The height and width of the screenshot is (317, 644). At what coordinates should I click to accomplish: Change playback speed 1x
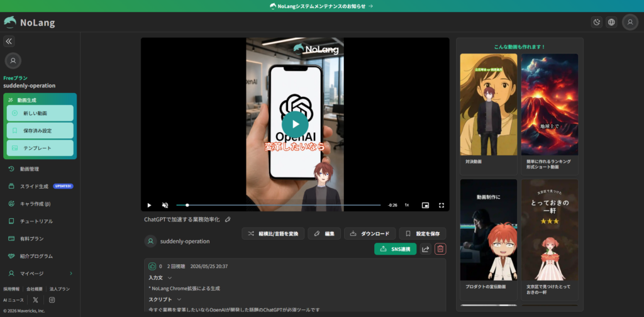[407, 205]
